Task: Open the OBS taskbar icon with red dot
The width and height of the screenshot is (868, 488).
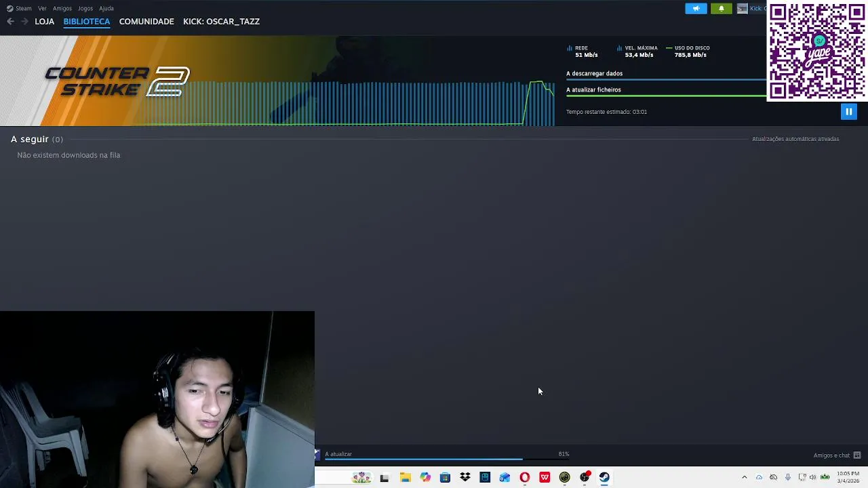Action: pos(585,477)
